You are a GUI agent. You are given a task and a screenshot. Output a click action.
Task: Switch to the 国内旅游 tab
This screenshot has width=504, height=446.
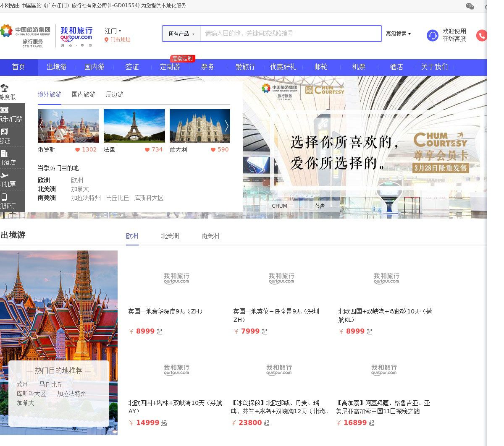[84, 95]
